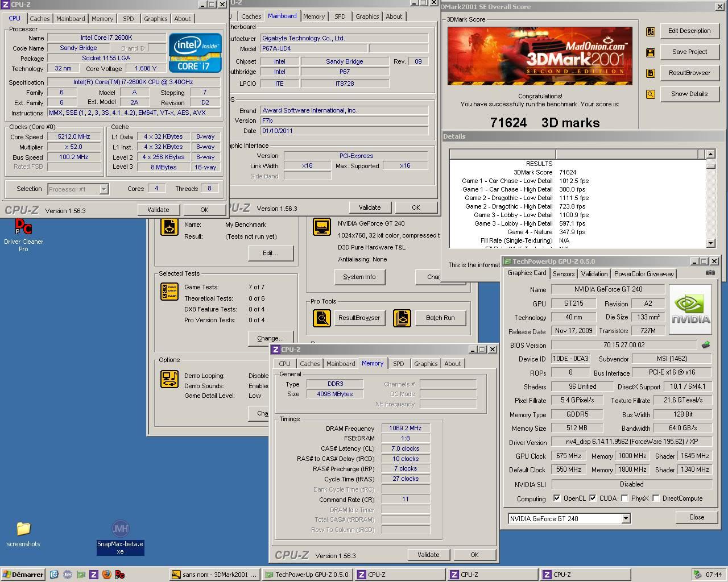Launch CPU-Z from Quick Launch
Screen dimensions: 728x582
94,575
